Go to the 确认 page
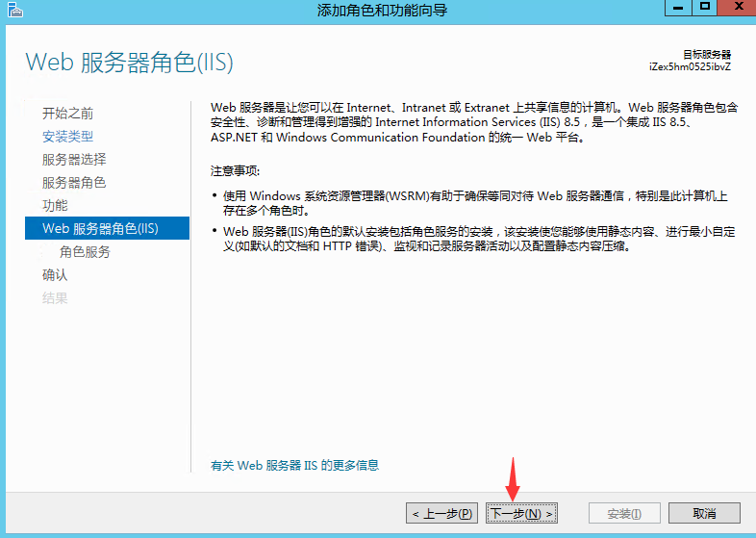Viewport: 756px width, 538px height. [x=55, y=275]
